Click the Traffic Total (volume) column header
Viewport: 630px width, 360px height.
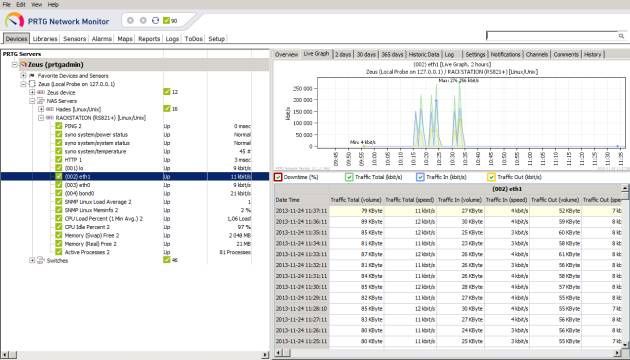coord(356,200)
